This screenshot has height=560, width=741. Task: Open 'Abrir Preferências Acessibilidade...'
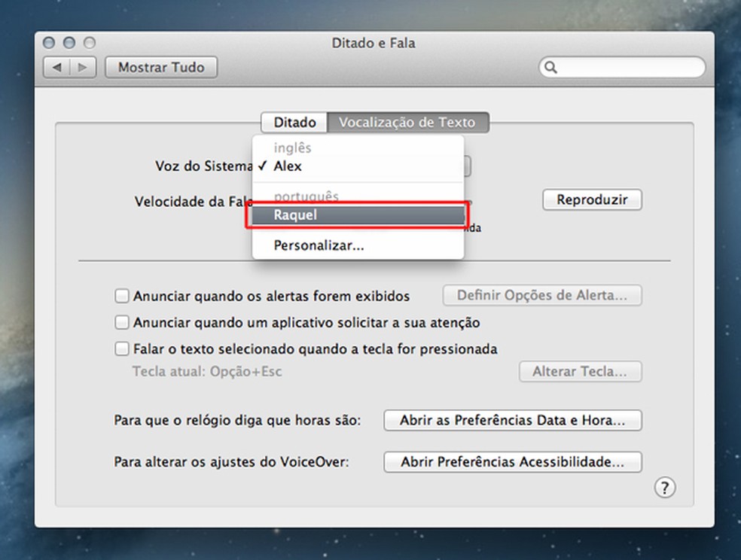point(512,461)
